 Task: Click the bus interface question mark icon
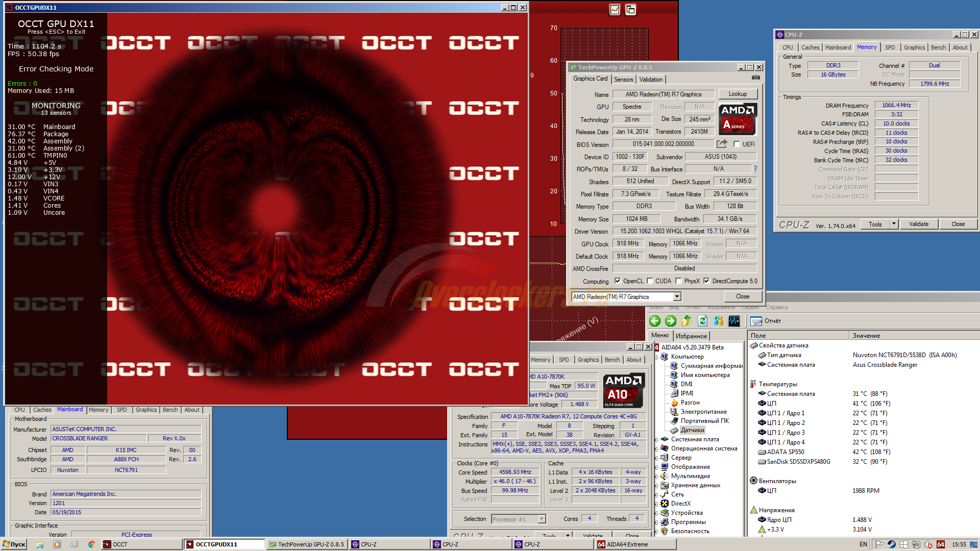click(x=755, y=169)
